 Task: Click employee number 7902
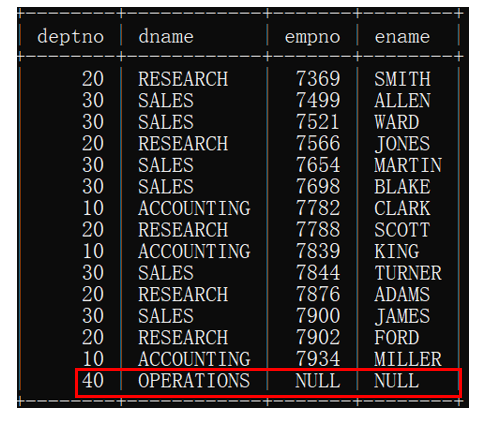(x=318, y=337)
